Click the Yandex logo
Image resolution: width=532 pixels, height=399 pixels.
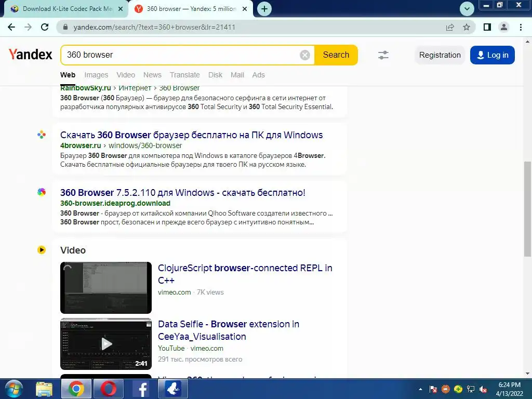31,54
